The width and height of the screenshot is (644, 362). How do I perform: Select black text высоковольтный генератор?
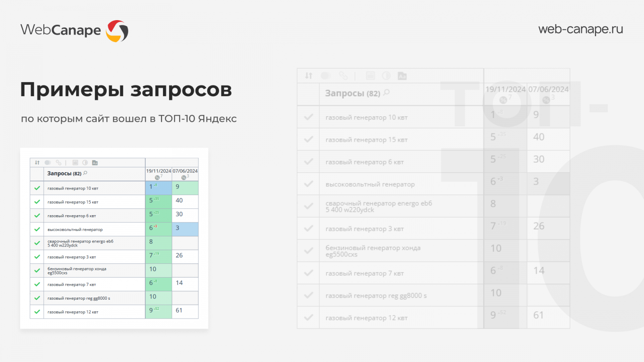(x=75, y=230)
